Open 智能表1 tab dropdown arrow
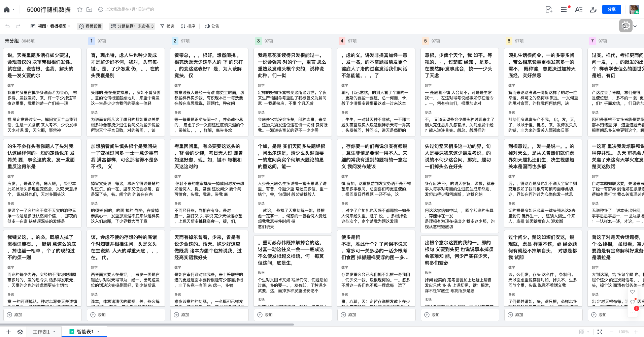Screen dimensions: 644x337 click(x=98, y=332)
